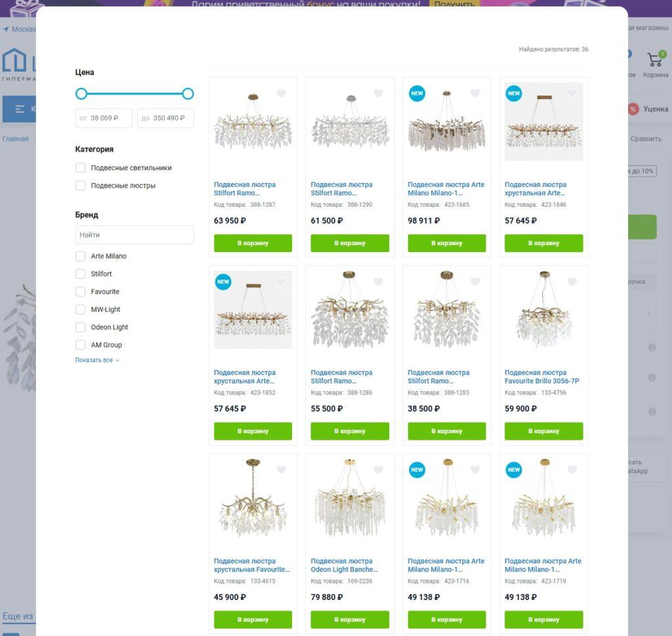This screenshot has height=636, width=672.
Task: Click heart on product code 388-1290
Action: click(x=378, y=93)
